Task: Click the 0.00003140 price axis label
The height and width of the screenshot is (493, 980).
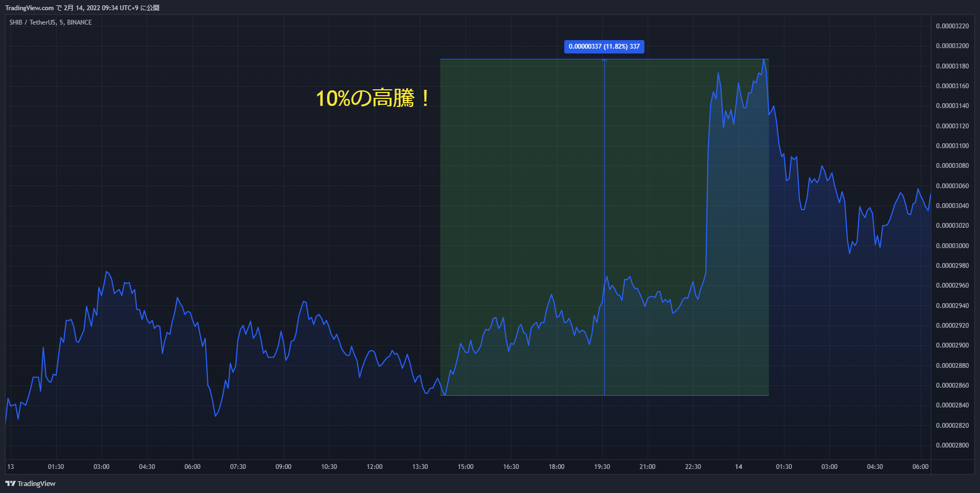Action: point(952,106)
